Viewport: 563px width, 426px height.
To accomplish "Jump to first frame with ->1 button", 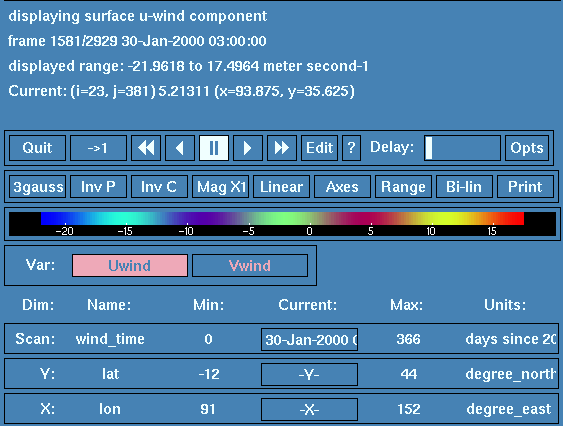I will coord(98,148).
